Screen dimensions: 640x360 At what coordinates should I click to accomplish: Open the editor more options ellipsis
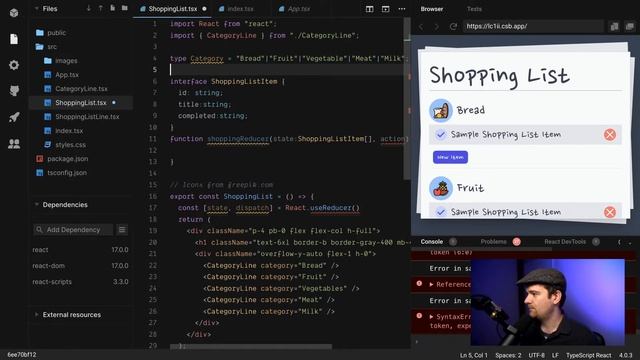click(402, 9)
